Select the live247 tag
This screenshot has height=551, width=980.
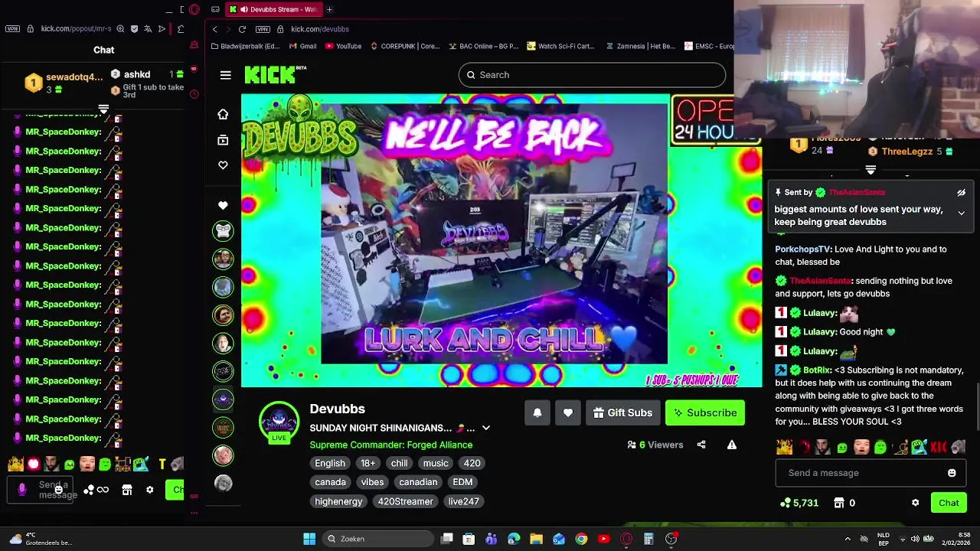pos(464,501)
